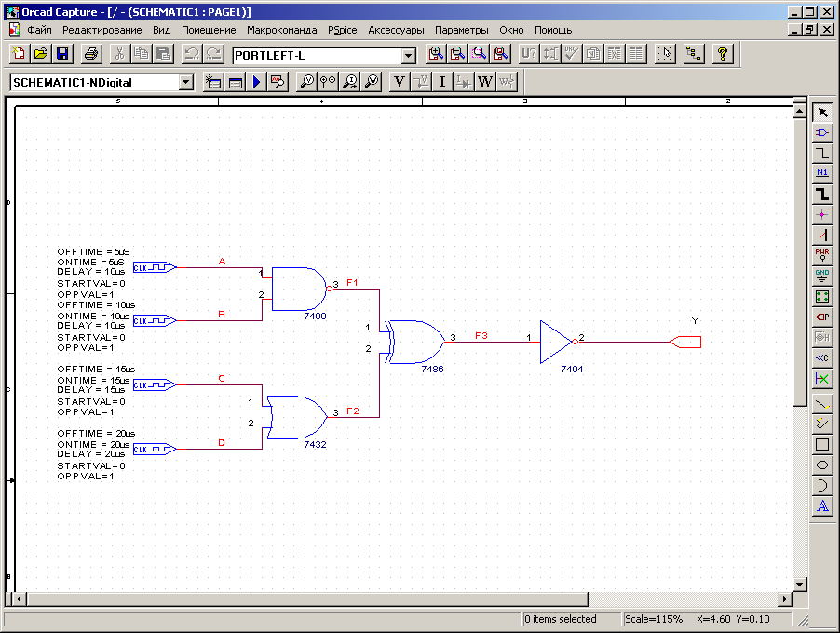Open the Файл menu
Screen dimensions: 840x633
point(40,30)
